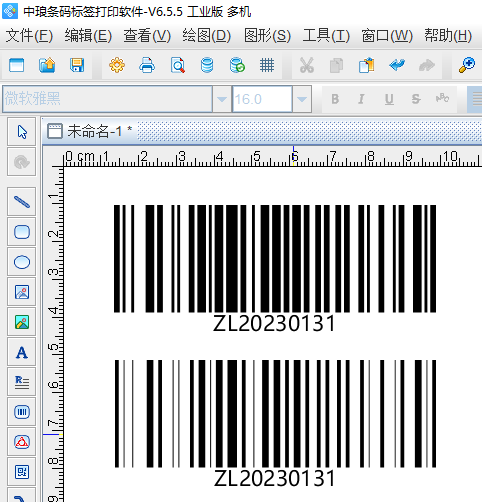Image resolution: width=482 pixels, height=502 pixels.
Task: Open a file with the folder icon
Action: click(47, 65)
